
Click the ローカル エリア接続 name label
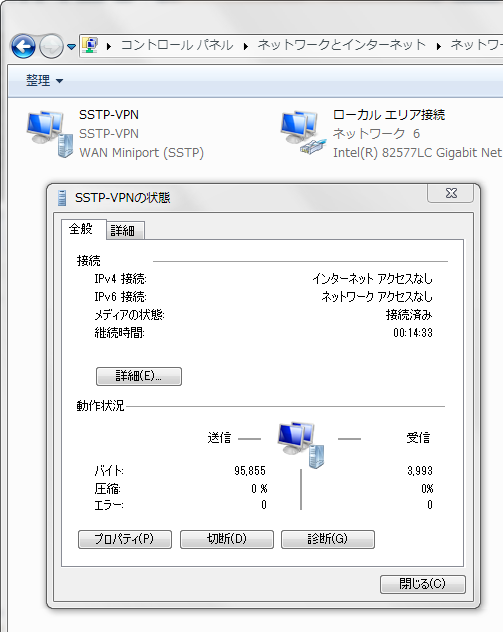[x=389, y=115]
